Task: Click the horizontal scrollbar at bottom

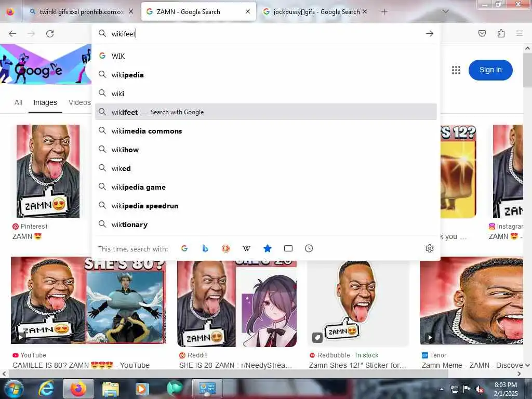Action: (228, 374)
